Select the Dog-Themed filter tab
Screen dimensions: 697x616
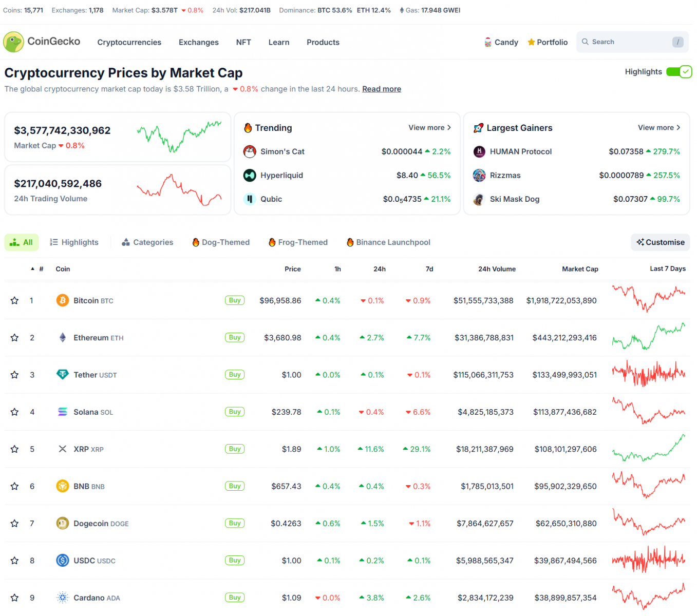tap(221, 242)
